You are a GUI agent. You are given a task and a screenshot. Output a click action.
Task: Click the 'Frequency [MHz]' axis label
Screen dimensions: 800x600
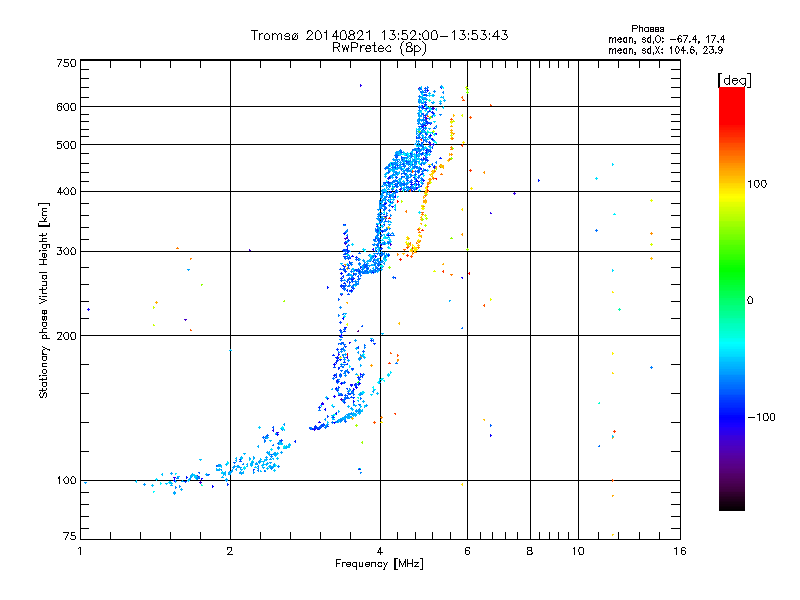tap(379, 564)
